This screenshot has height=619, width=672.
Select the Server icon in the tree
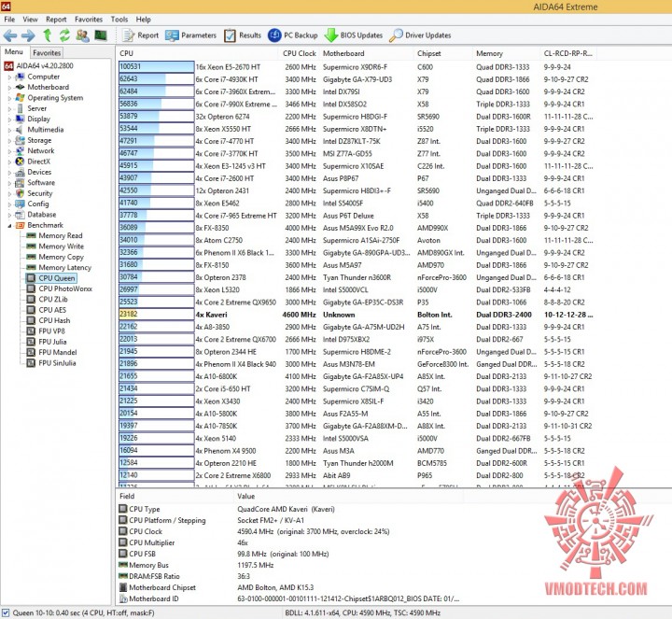20,108
